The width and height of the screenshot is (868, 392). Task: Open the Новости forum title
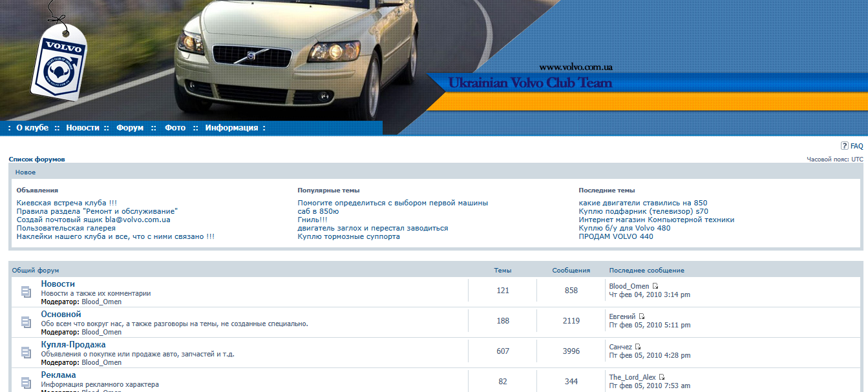[58, 284]
